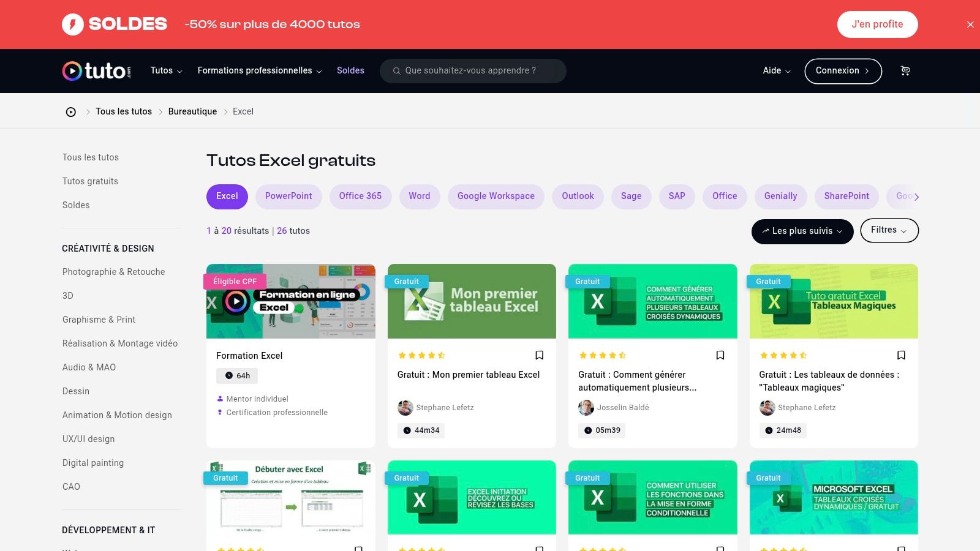
Task: Open 'Mise en forme conditionnelle' thumbnail
Action: [653, 498]
